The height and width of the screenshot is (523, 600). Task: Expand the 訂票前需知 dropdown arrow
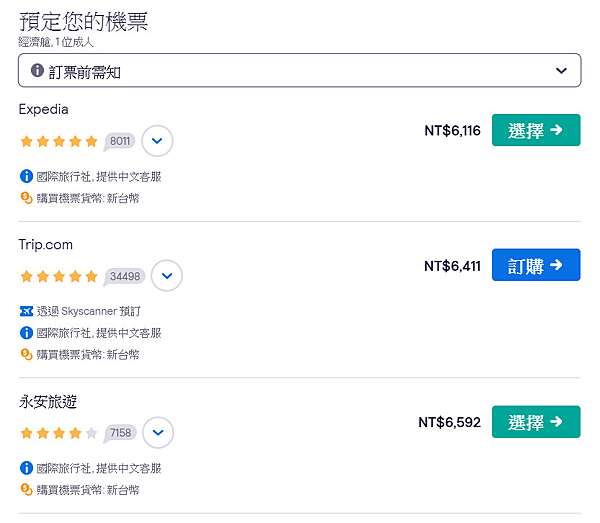click(x=561, y=70)
